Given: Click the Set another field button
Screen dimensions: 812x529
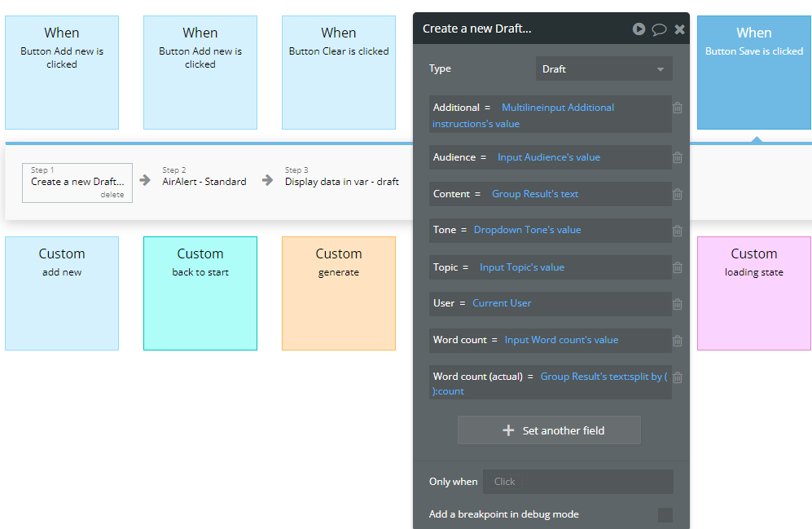Looking at the screenshot, I should [548, 430].
